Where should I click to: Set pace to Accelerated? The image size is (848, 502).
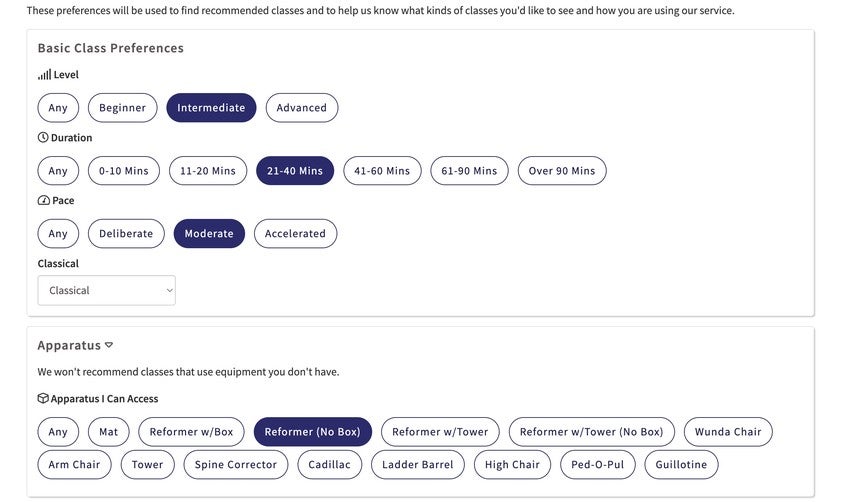tap(295, 234)
